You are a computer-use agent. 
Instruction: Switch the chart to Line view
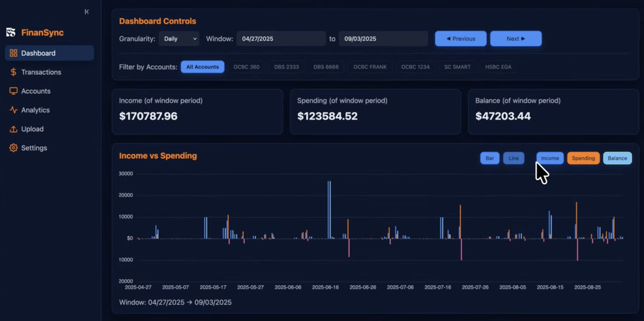pyautogui.click(x=514, y=158)
